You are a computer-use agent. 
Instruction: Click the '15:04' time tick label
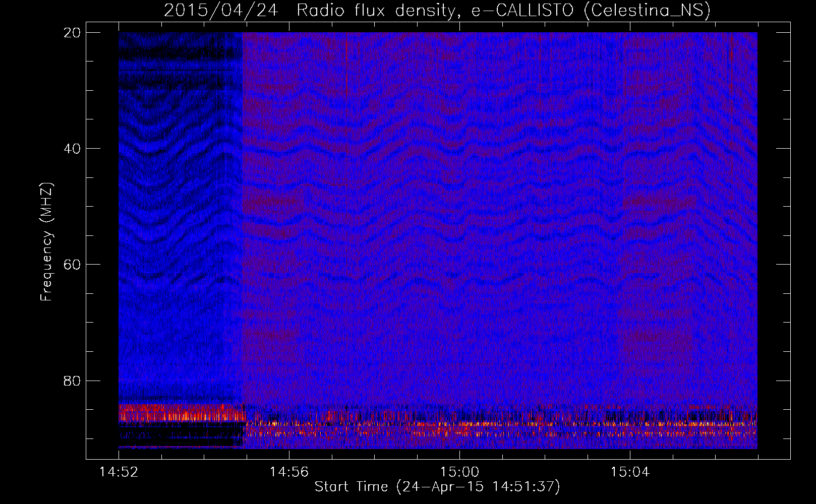coord(630,472)
